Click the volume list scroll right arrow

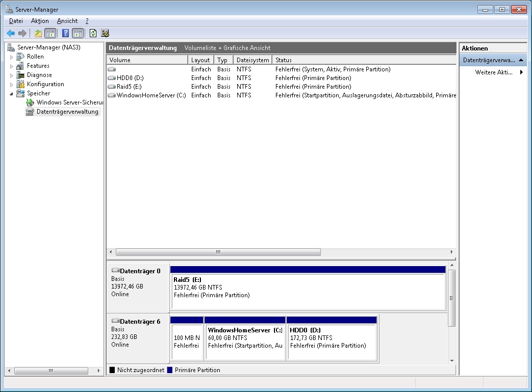click(x=451, y=252)
